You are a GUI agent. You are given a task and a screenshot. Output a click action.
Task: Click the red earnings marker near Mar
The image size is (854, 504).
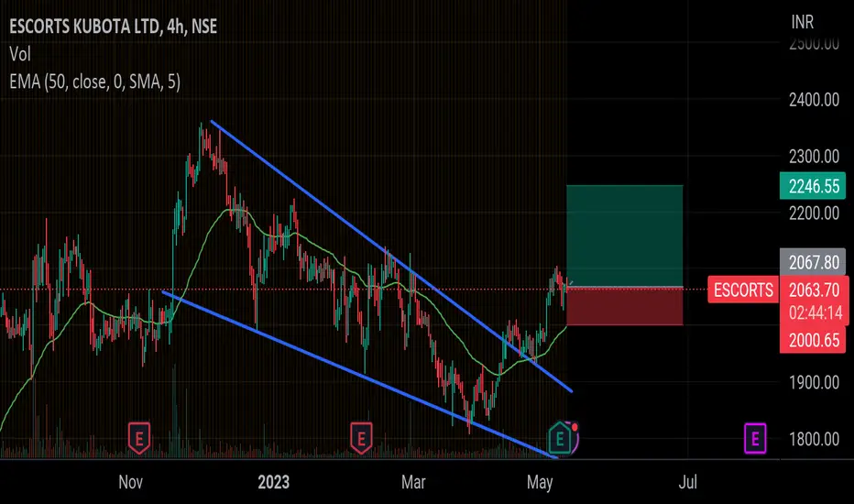tap(360, 437)
